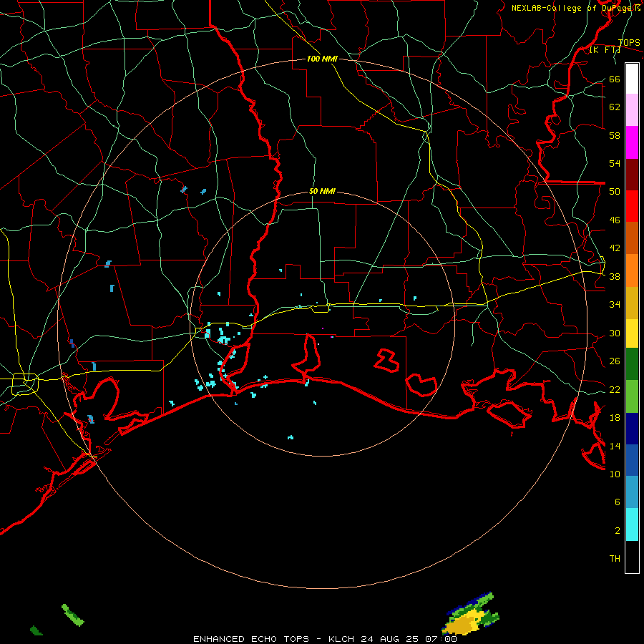Click the '14' scale value label
Screen dimensions: 644x644
615,446
